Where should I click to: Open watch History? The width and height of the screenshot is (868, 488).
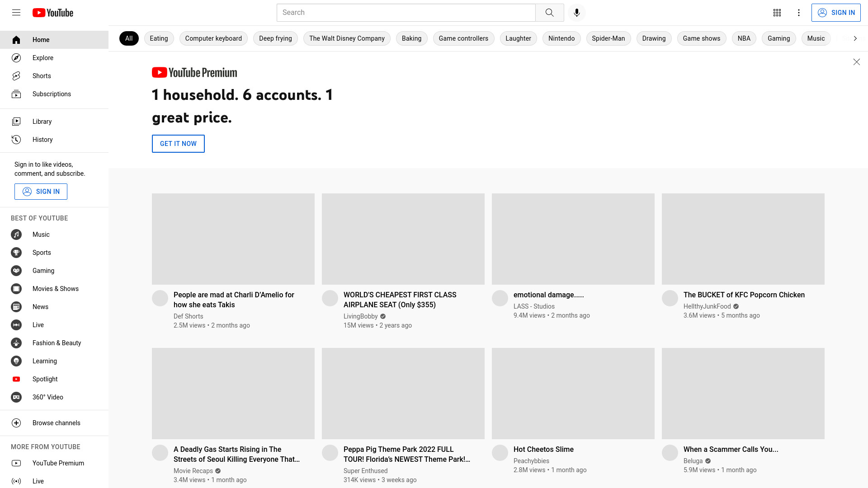[54, 140]
